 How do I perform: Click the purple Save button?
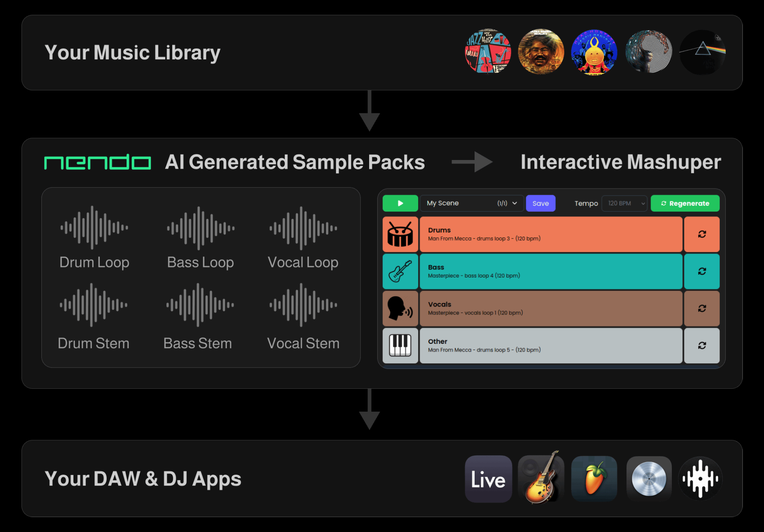pyautogui.click(x=540, y=203)
